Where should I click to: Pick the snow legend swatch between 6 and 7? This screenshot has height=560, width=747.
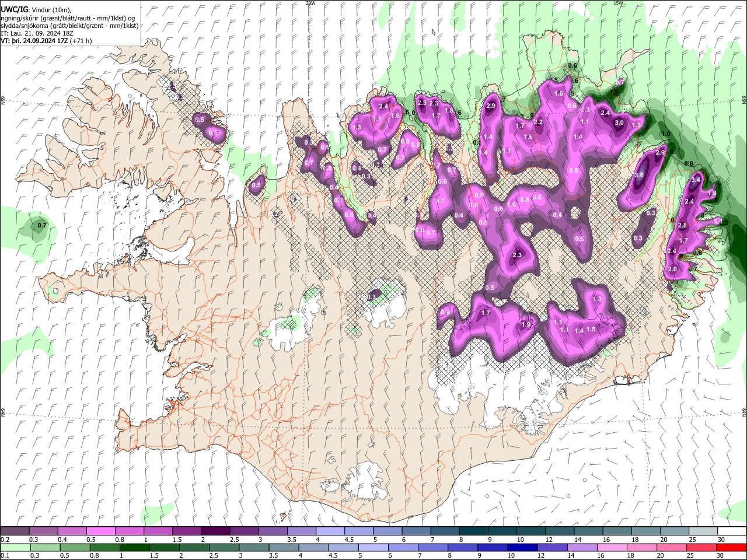(417, 531)
